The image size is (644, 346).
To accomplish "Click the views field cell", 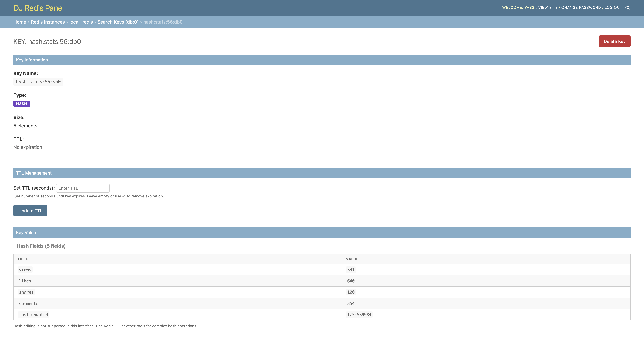I will 25,270.
